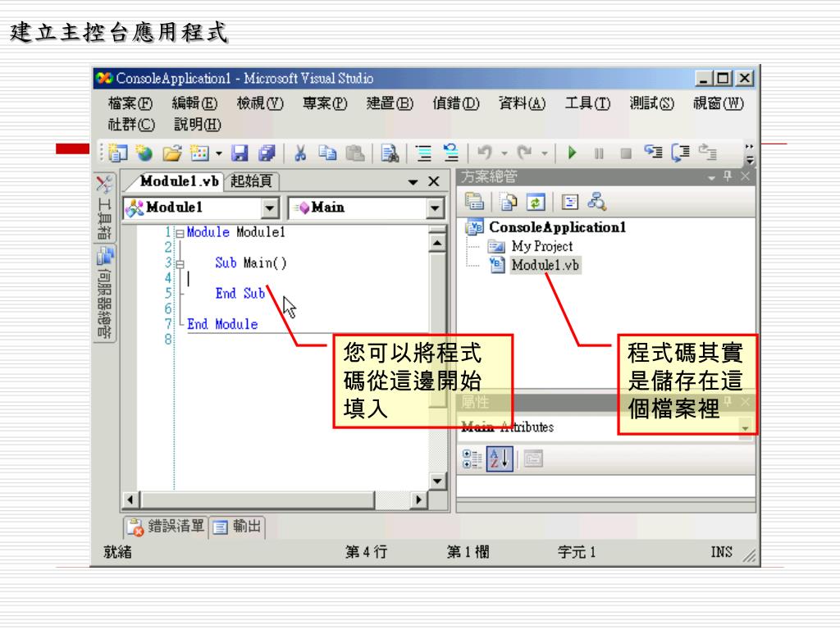Image resolution: width=840 pixels, height=630 pixels.
Task: Save Module1.vb with the floppy icon
Action: pyautogui.click(x=240, y=153)
